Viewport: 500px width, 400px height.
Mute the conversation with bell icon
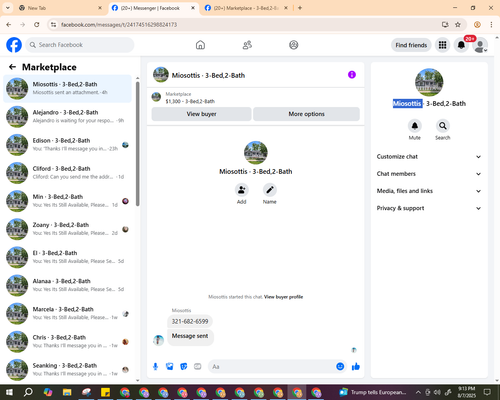click(415, 126)
